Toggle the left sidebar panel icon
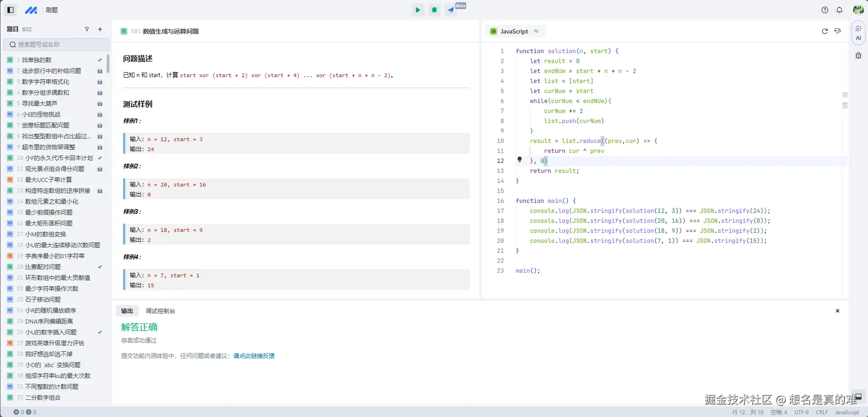The width and height of the screenshot is (868, 417). (x=10, y=10)
